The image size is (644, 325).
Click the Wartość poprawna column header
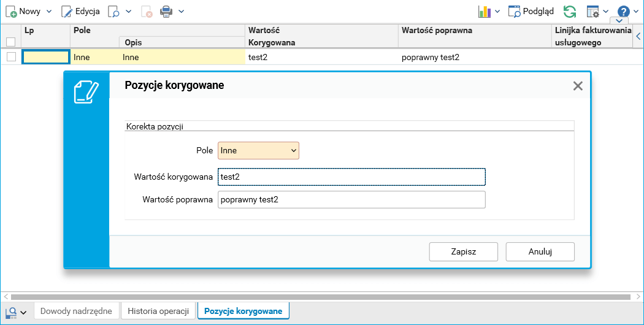pos(475,36)
